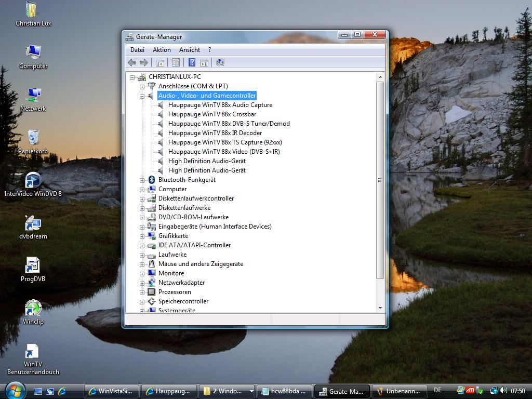Click the Geräte-Ma... taskbar button
Image resolution: width=532 pixels, height=399 pixels.
pos(342,391)
